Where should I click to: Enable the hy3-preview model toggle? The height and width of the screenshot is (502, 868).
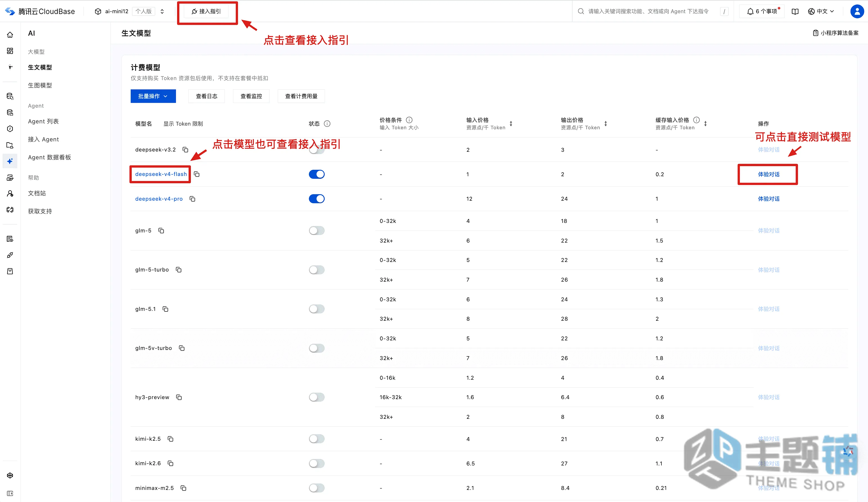tap(317, 397)
